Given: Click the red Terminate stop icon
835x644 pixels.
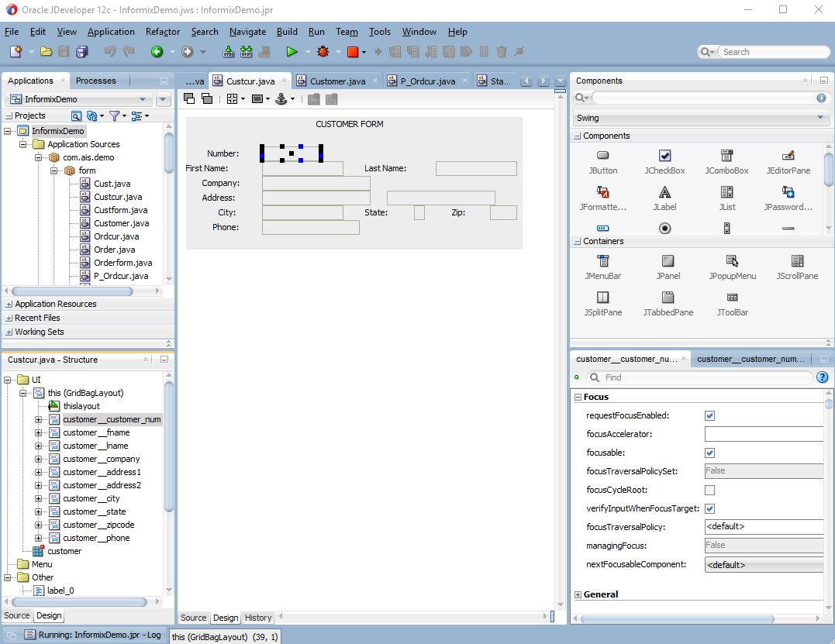Looking at the screenshot, I should [x=353, y=52].
